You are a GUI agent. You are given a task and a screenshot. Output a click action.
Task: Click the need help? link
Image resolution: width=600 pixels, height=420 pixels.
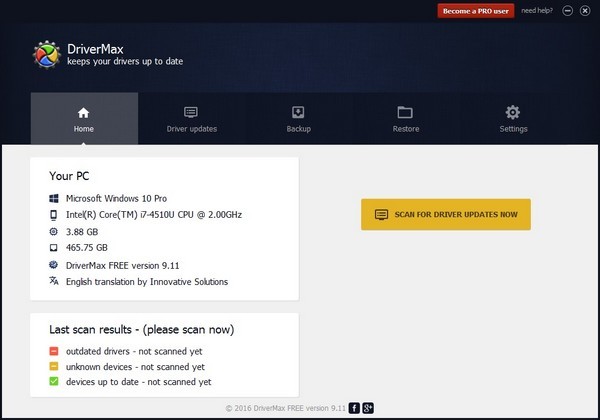[537, 11]
